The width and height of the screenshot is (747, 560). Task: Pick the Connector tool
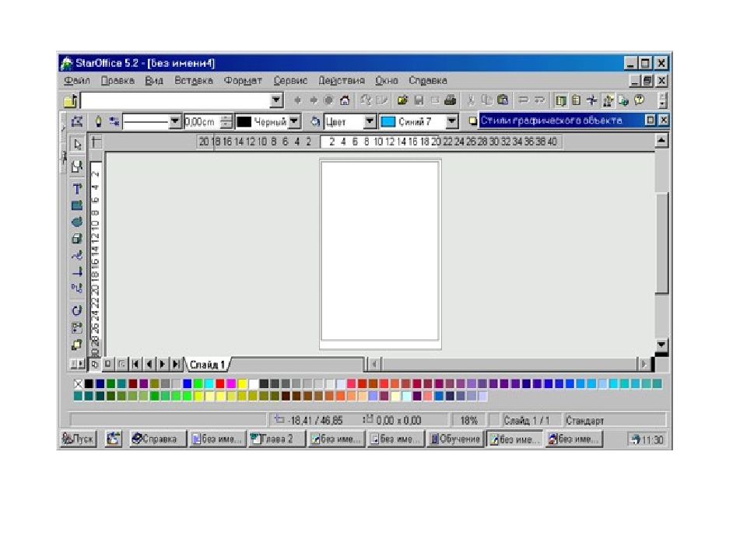coord(77,288)
